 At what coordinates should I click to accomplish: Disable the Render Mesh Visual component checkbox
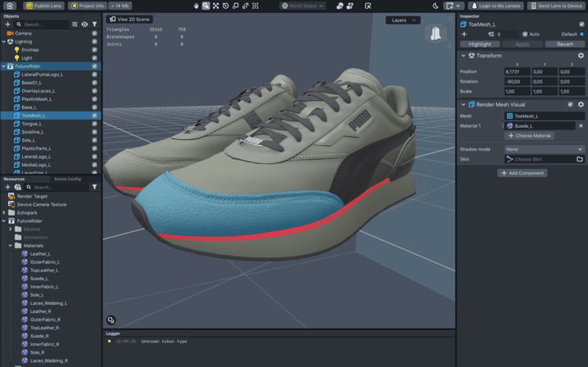pyautogui.click(x=570, y=104)
